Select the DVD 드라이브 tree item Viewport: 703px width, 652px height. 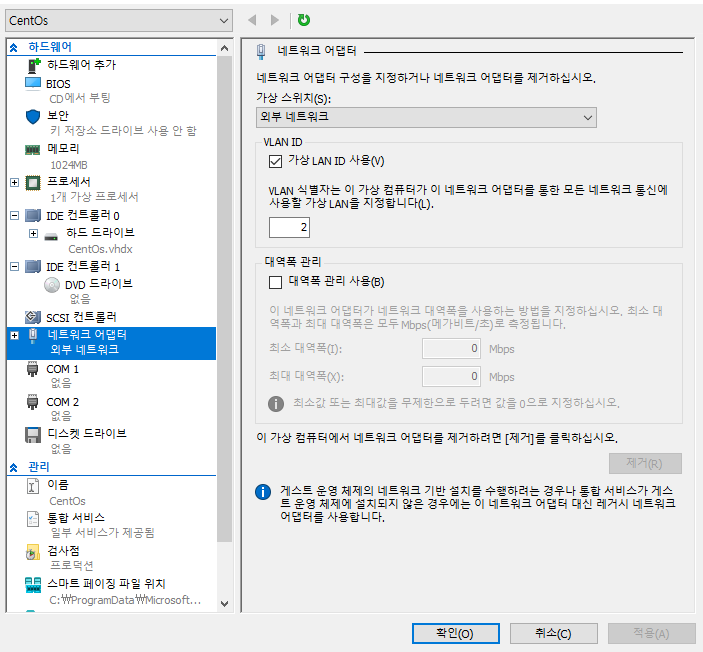(99, 284)
